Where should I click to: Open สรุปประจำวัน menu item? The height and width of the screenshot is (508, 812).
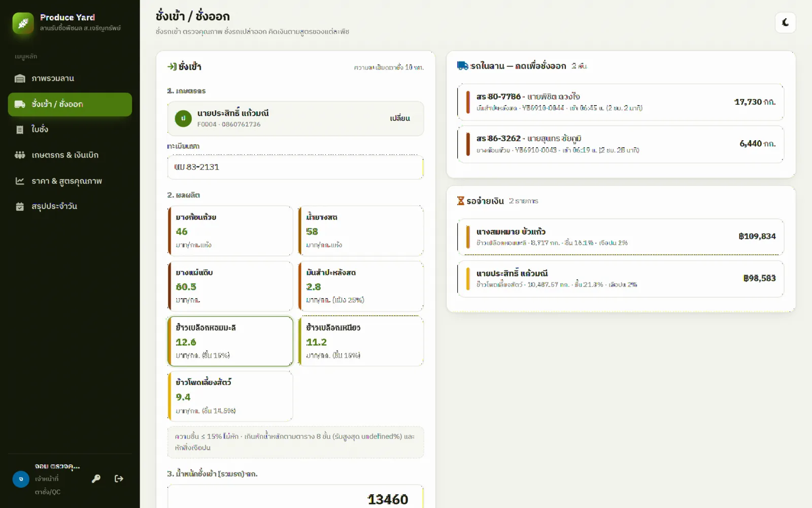70,206
